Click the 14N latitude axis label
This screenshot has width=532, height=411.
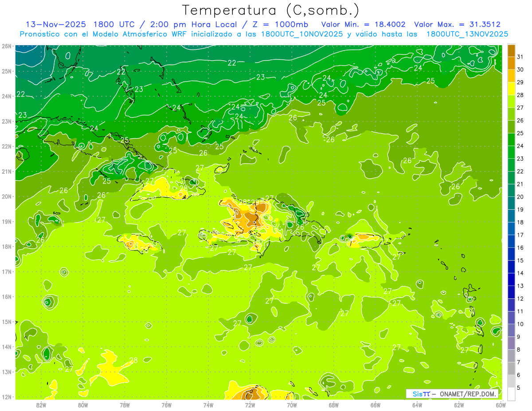tap(6, 347)
